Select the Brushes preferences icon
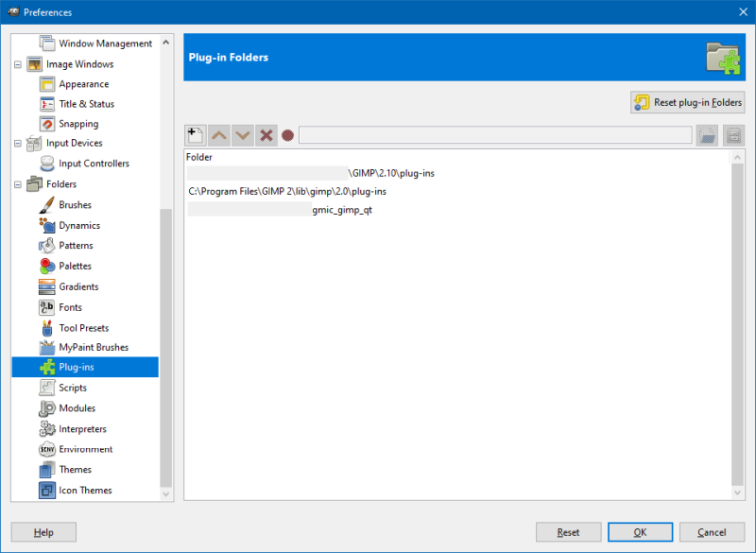The height and width of the screenshot is (553, 756). click(49, 204)
